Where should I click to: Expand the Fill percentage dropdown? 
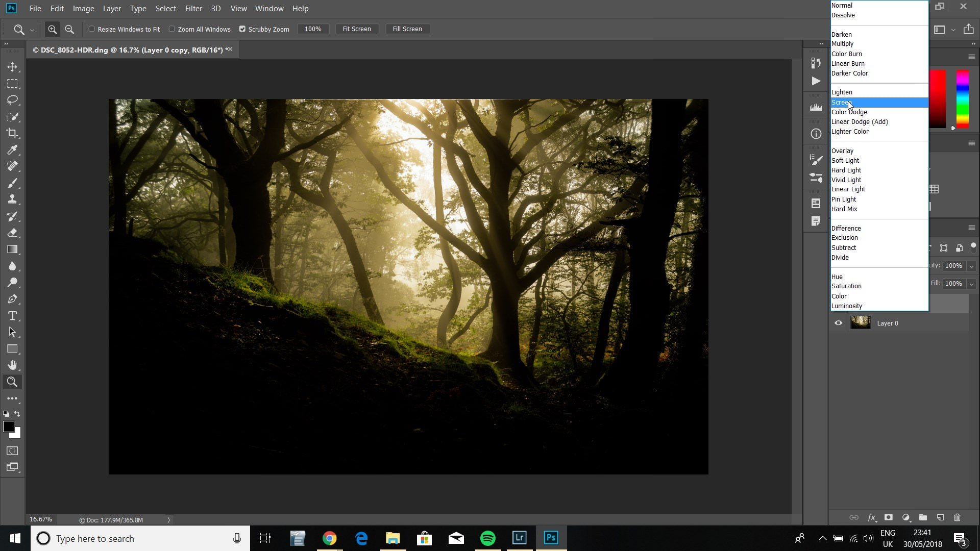(972, 283)
